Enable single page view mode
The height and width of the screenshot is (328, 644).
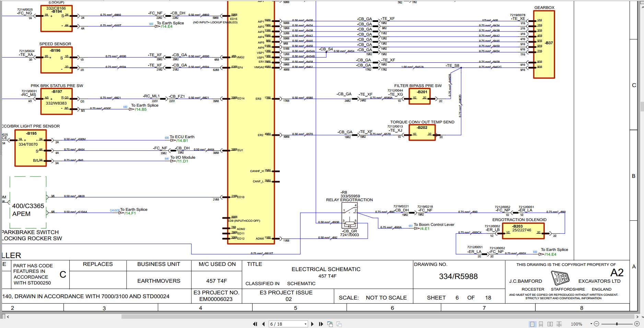click(x=532, y=324)
